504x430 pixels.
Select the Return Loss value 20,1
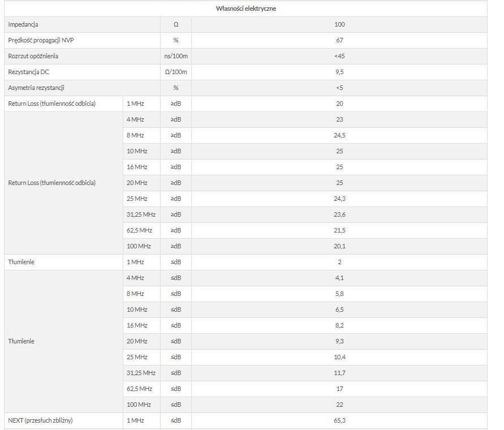pos(339,246)
